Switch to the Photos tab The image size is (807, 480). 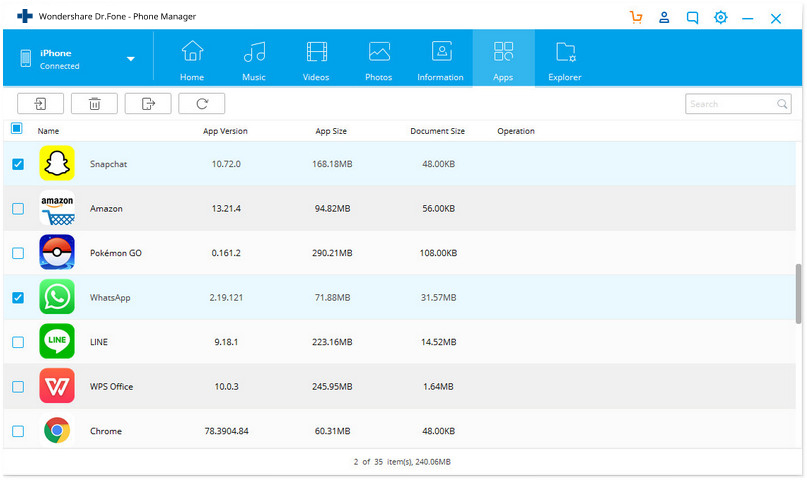point(379,60)
